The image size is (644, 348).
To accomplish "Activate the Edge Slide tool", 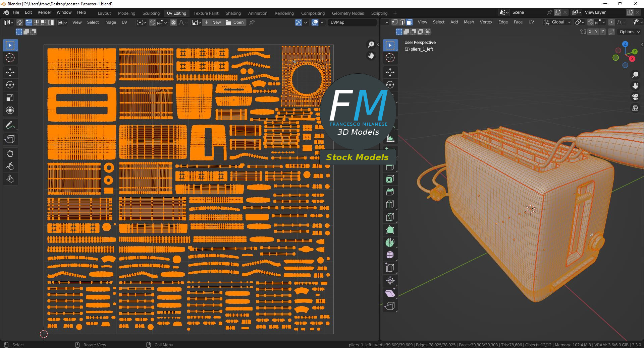I will [390, 268].
